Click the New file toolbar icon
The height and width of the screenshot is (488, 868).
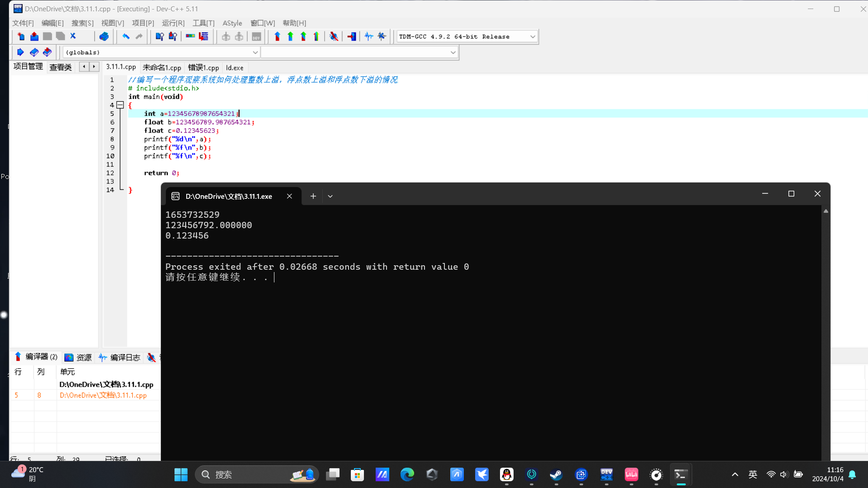21,37
